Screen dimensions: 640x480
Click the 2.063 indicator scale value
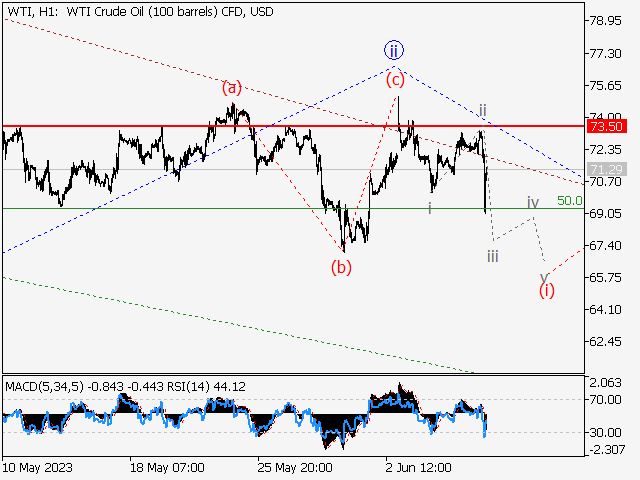click(x=606, y=383)
